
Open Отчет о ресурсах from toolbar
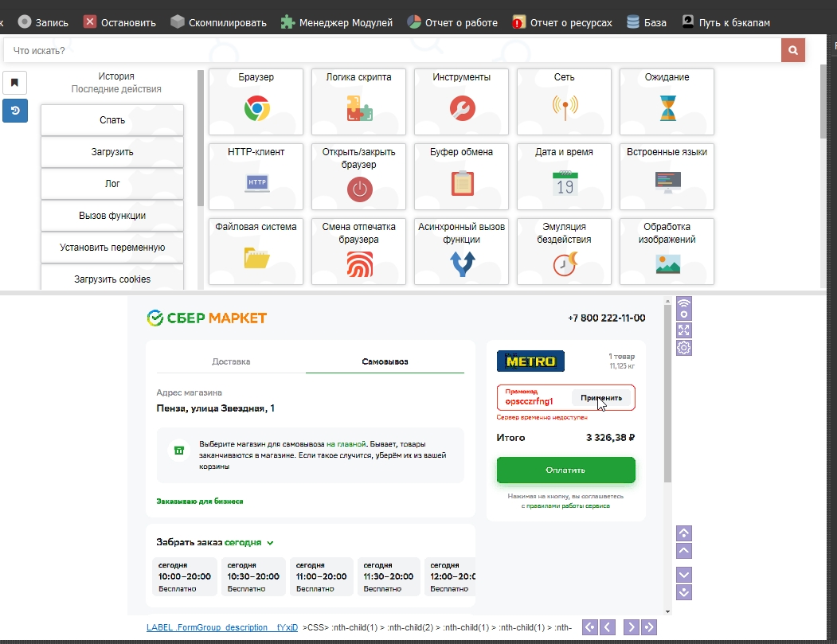point(562,22)
